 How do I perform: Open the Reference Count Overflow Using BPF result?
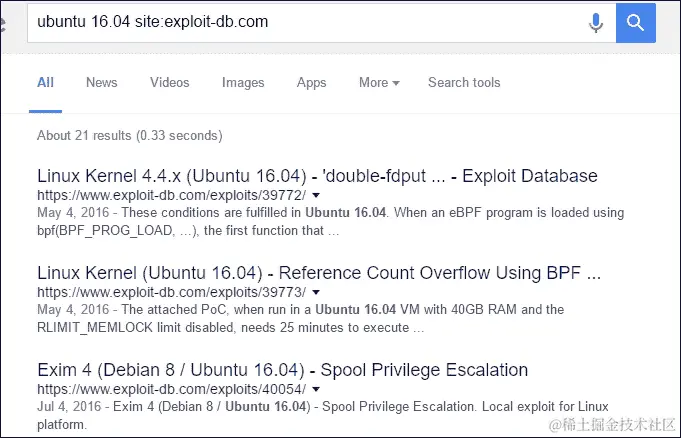319,273
